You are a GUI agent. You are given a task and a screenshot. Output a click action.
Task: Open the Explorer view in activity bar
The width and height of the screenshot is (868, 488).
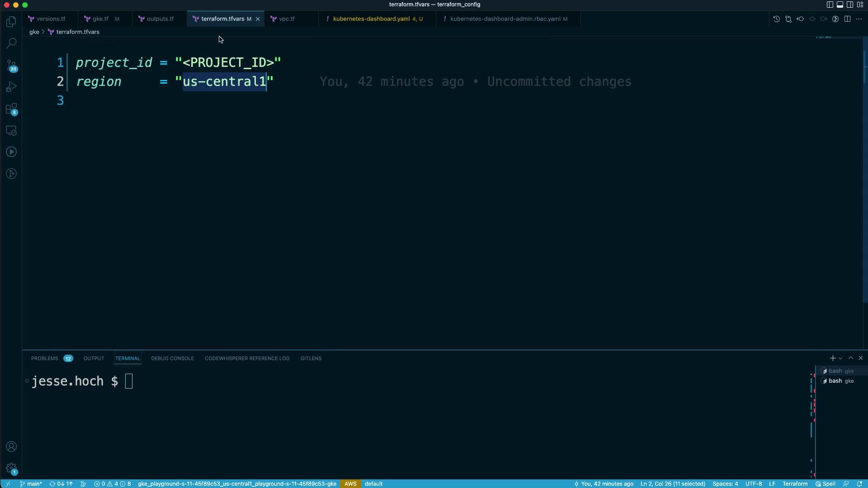click(11, 22)
